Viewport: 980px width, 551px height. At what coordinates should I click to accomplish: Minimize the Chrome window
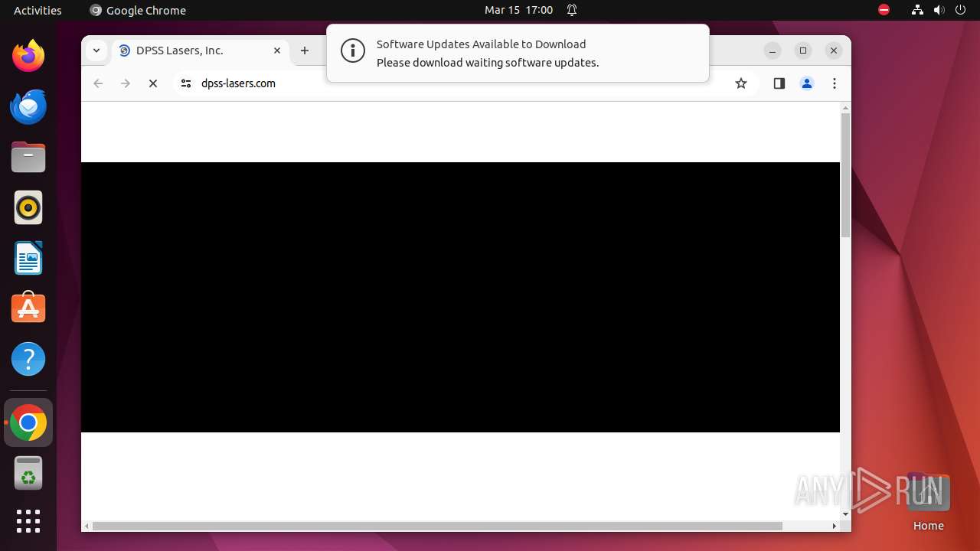click(773, 51)
